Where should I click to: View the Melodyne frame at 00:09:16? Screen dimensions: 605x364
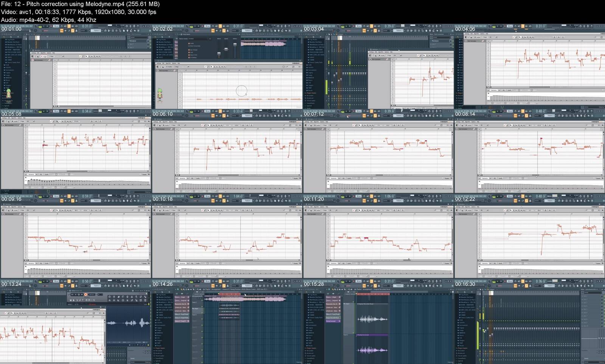click(x=76, y=237)
